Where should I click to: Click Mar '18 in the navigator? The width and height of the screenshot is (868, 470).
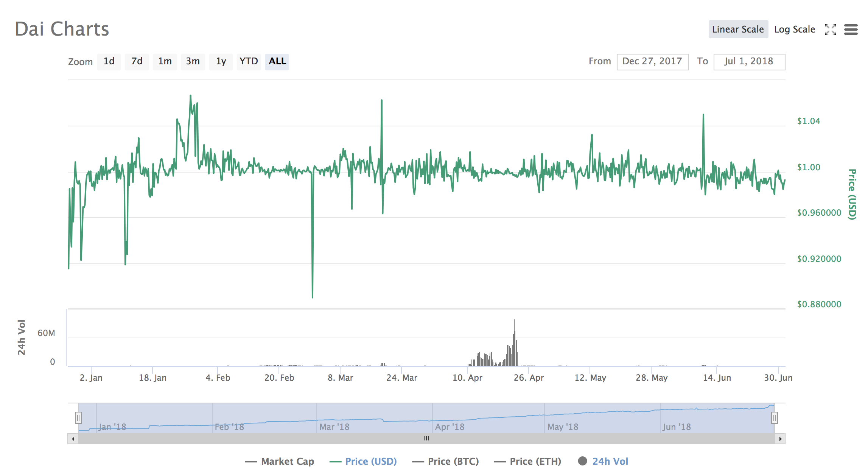(x=334, y=427)
